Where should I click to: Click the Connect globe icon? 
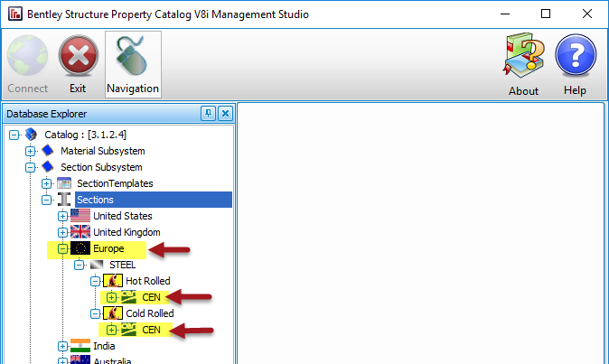pyautogui.click(x=28, y=55)
